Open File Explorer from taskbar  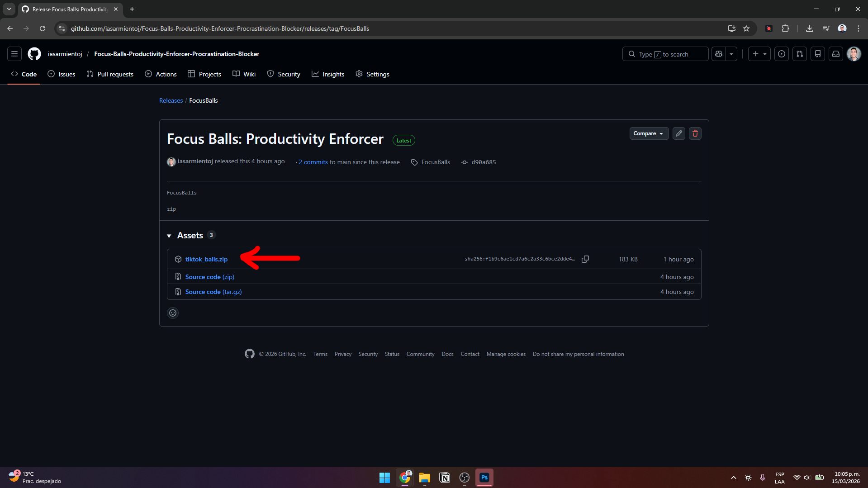[424, 478]
